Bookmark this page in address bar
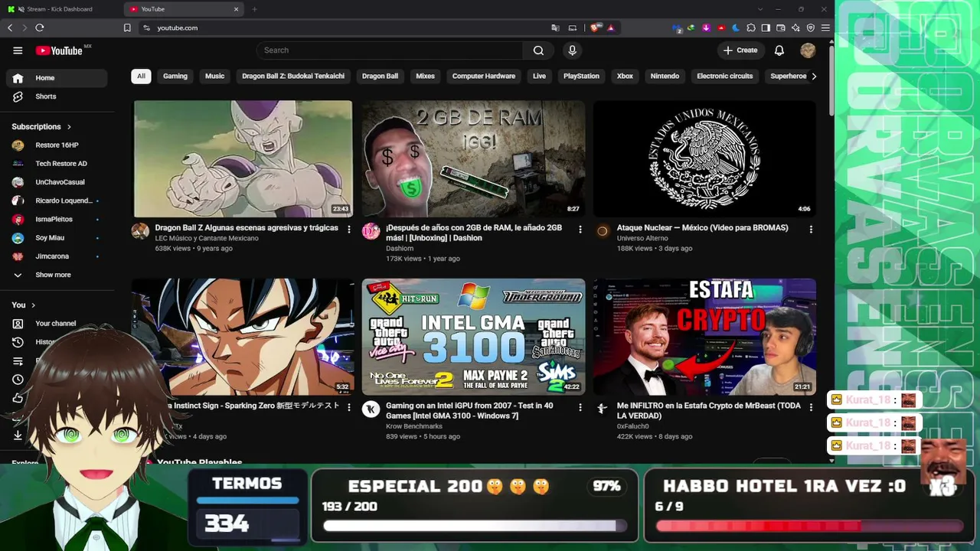 pos(127,28)
